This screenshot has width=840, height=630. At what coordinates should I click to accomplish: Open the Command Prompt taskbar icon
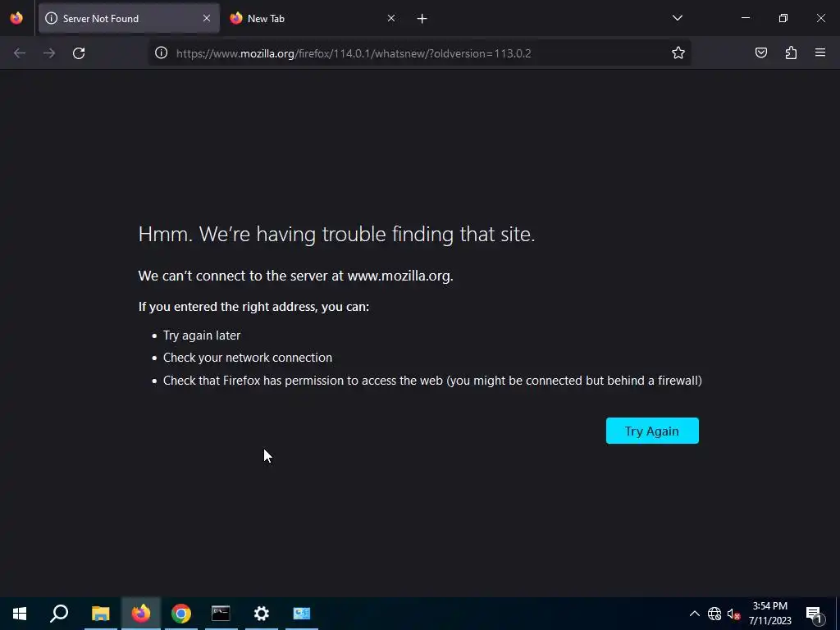point(221,614)
